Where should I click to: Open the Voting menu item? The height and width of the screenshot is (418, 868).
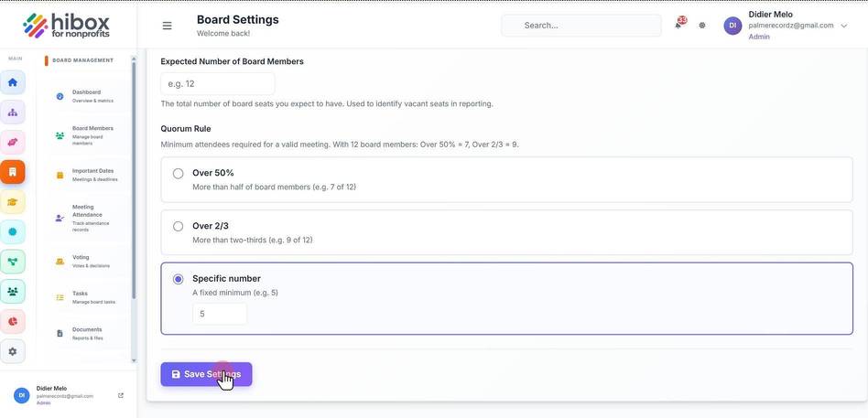pos(86,262)
